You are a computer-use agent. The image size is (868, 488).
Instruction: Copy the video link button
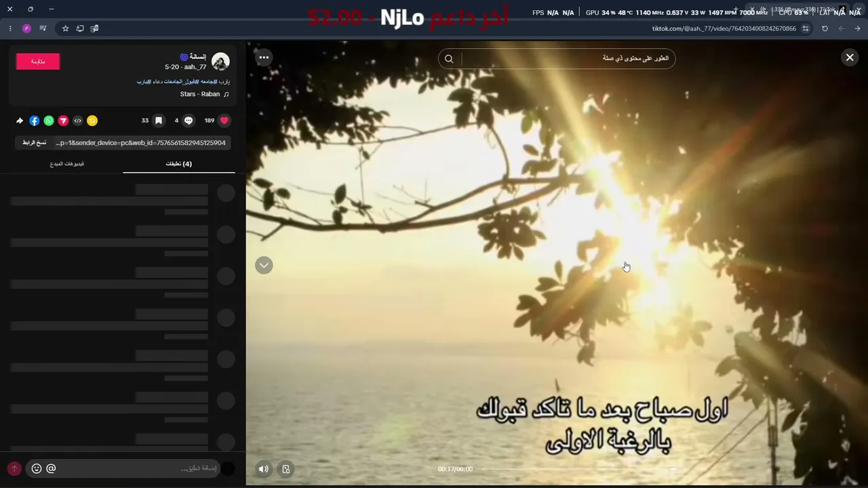tap(34, 142)
